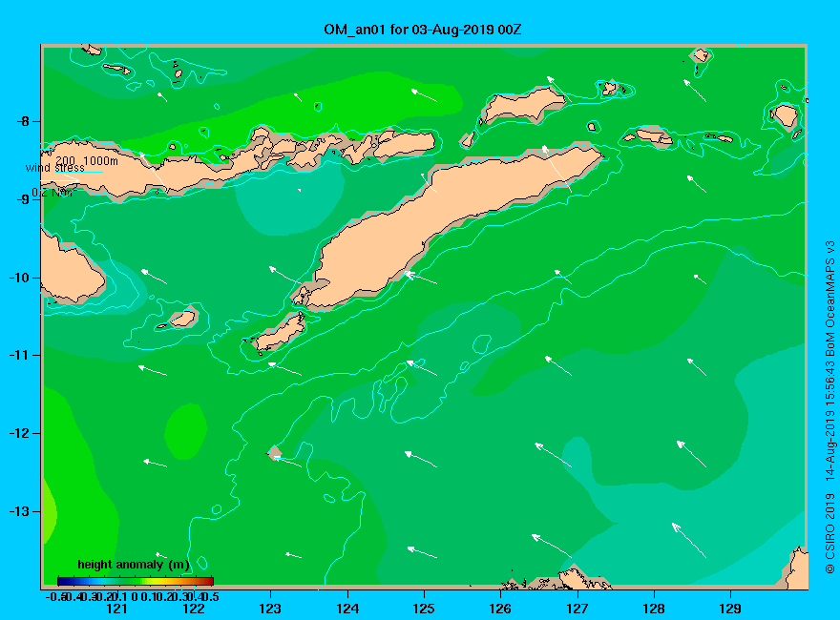The height and width of the screenshot is (620, 840).
Task: Click the longitude label "127"
Action: click(x=577, y=609)
